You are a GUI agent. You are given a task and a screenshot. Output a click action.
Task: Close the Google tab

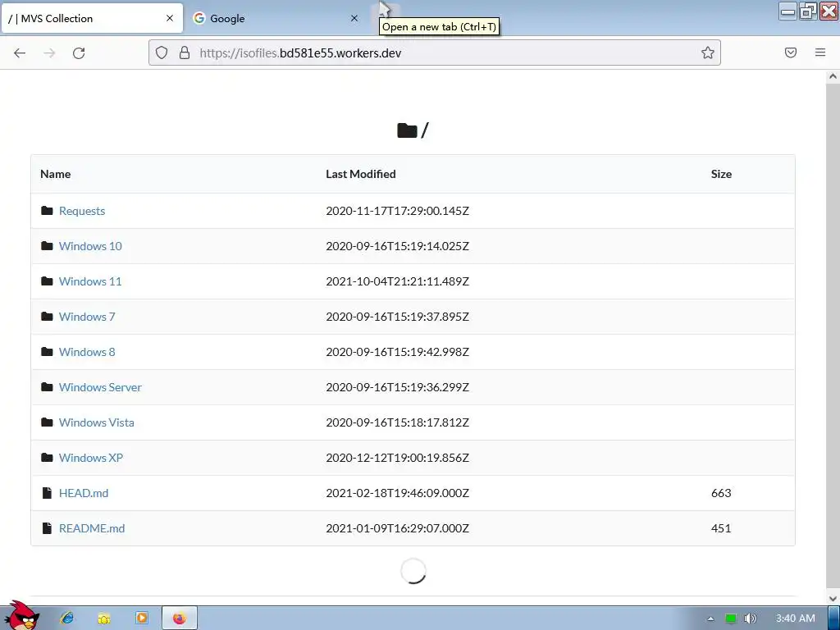coord(354,18)
